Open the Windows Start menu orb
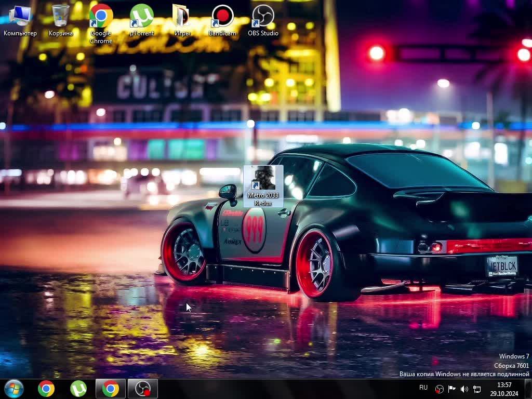 [x=14, y=389]
